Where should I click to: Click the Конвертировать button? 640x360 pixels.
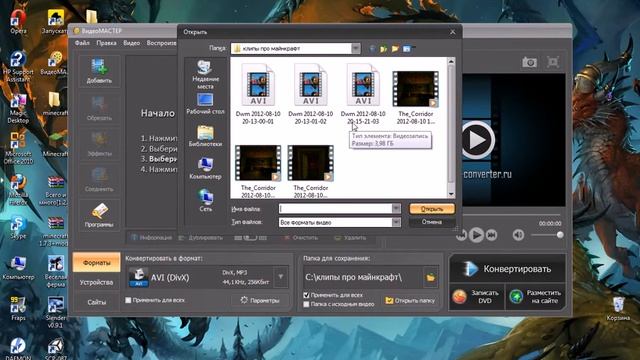[507, 269]
